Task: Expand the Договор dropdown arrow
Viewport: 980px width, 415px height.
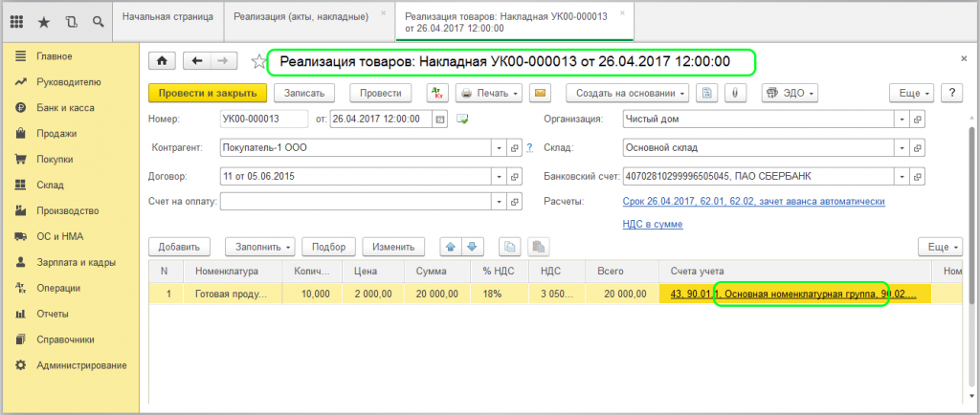Action: tap(500, 177)
